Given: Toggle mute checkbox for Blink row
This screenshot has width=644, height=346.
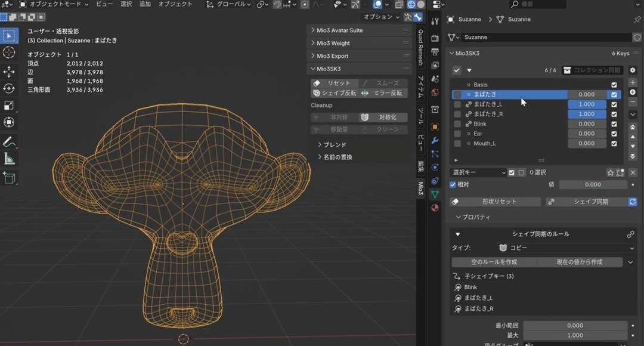Looking at the screenshot, I should [614, 124].
